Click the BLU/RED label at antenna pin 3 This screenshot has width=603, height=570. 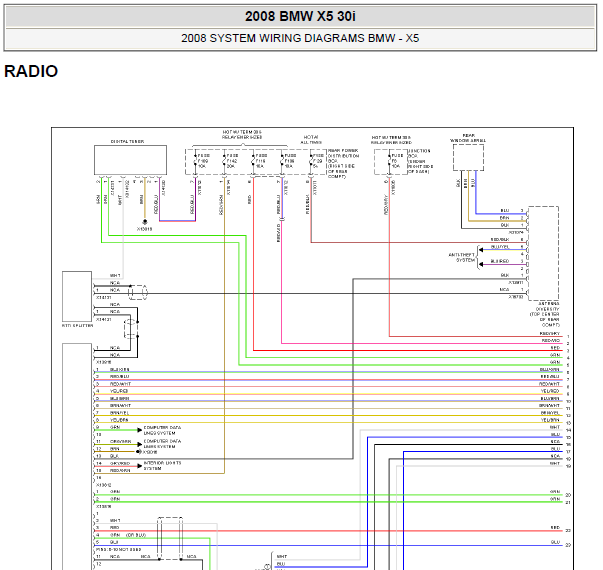(x=500, y=261)
